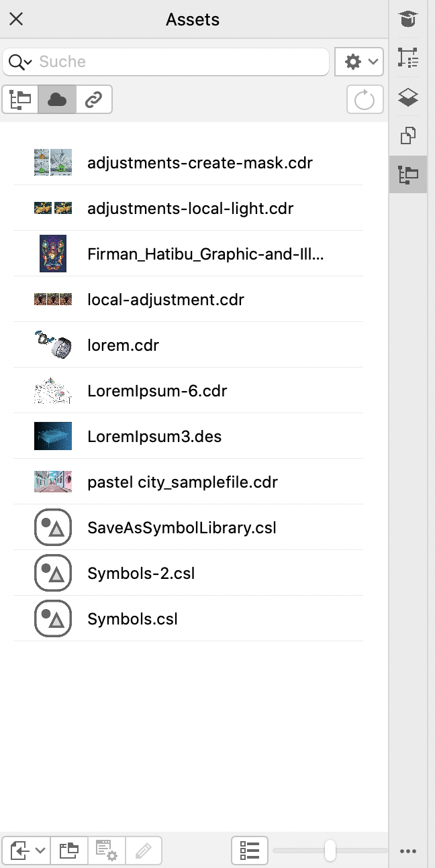Toggle the linked assets view button
Viewport: 435px width, 868px height.
pos(93,100)
